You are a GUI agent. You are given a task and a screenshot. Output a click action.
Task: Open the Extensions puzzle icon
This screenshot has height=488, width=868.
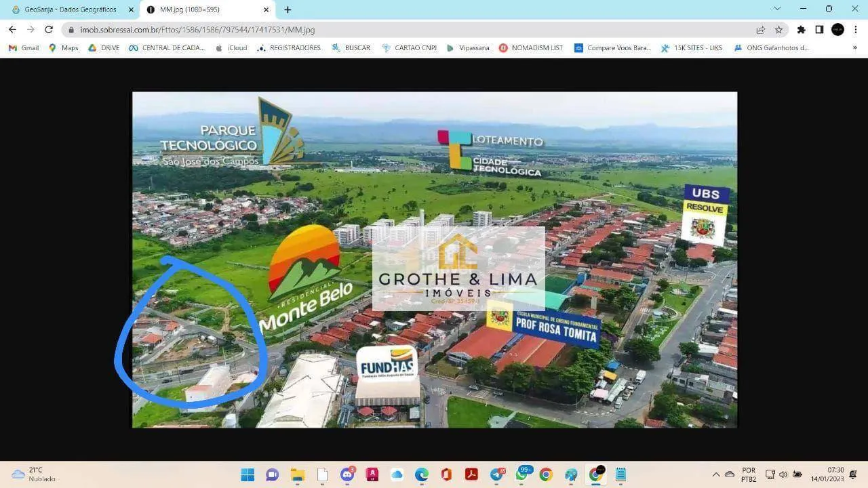click(802, 30)
